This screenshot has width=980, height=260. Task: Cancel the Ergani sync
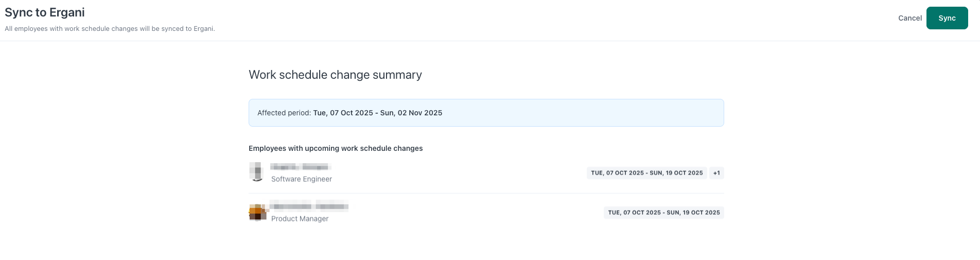(909, 18)
